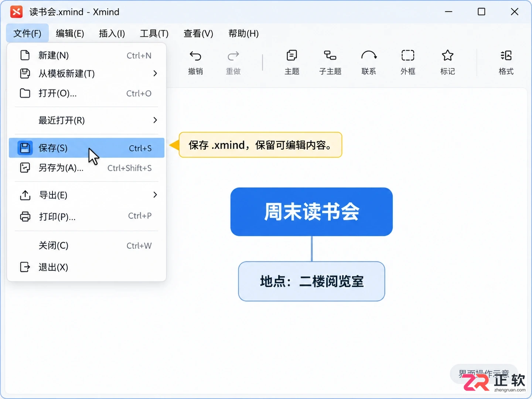Click the Ctrl+W shortcut text
The image size is (532, 399).
(x=139, y=246)
